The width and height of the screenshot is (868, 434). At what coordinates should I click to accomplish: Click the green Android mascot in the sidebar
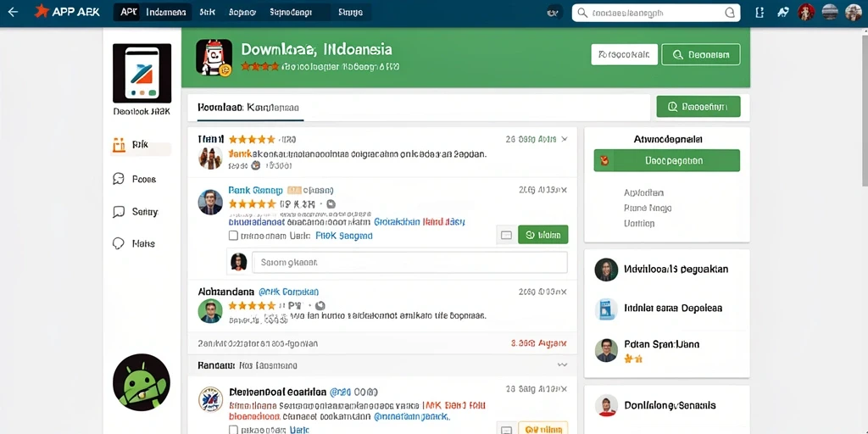click(142, 382)
